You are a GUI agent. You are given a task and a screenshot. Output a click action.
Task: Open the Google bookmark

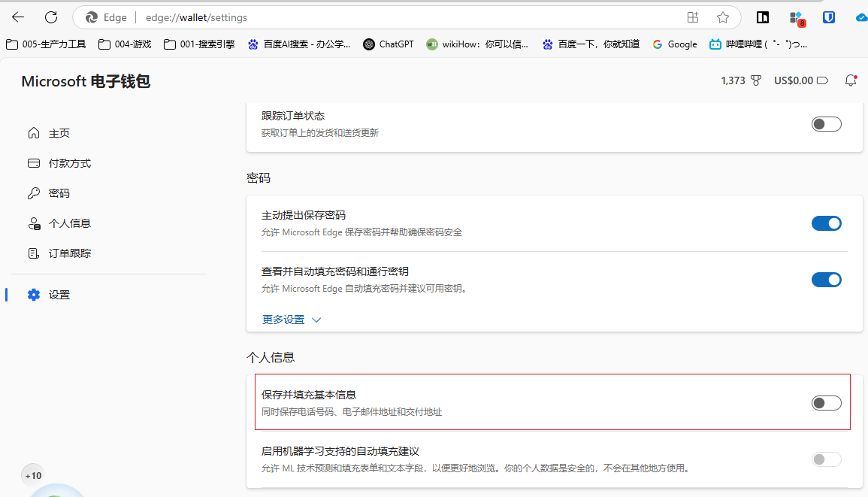(x=674, y=44)
